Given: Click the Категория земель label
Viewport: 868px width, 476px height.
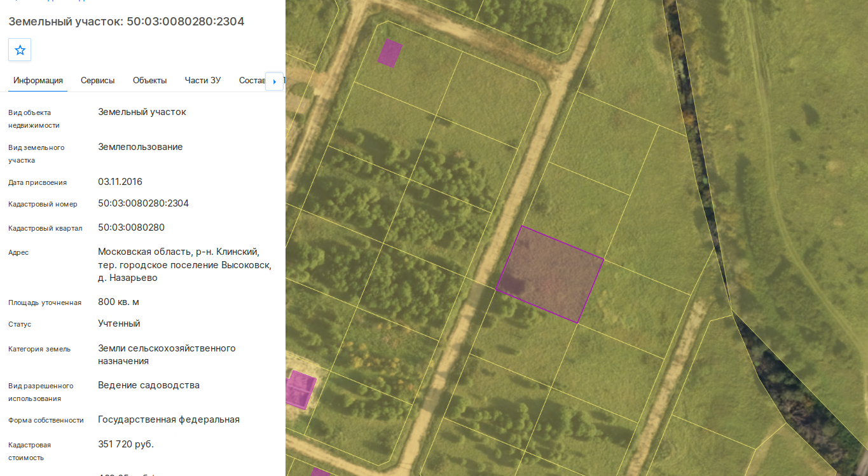Looking at the screenshot, I should [x=39, y=349].
